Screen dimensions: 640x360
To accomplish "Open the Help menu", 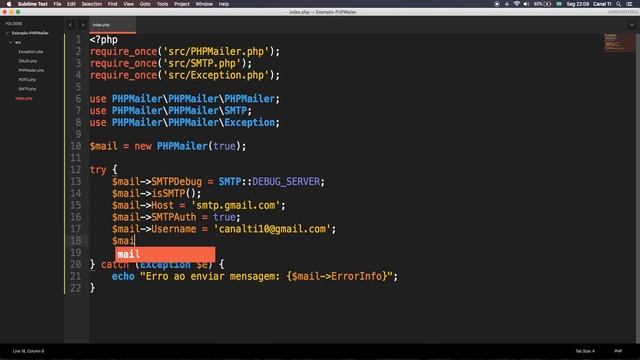I will (224, 4).
